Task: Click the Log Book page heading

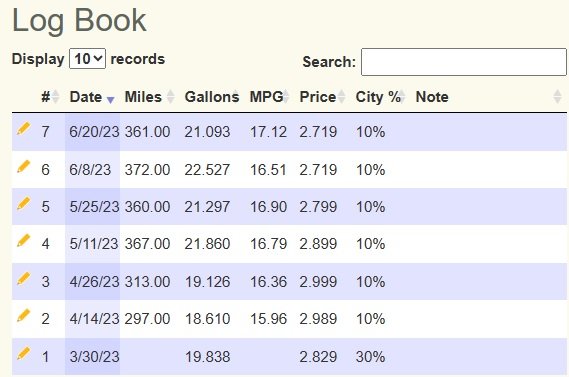Action: [79, 20]
